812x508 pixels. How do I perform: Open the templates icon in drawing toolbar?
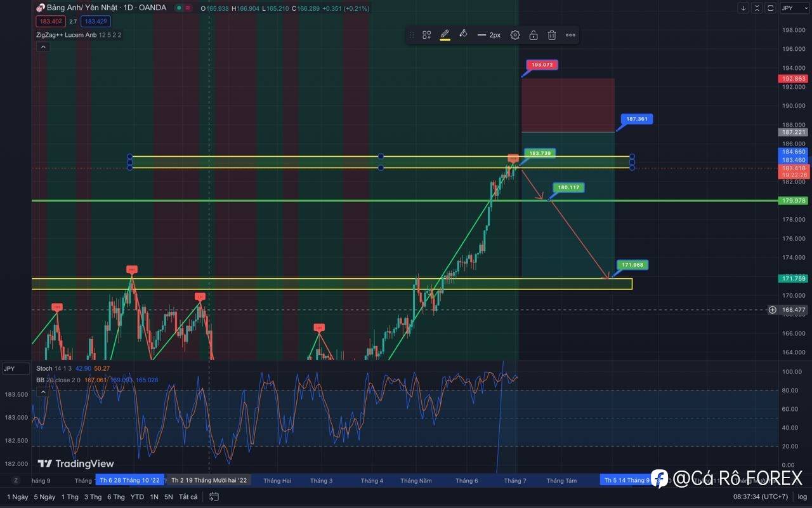coord(427,35)
